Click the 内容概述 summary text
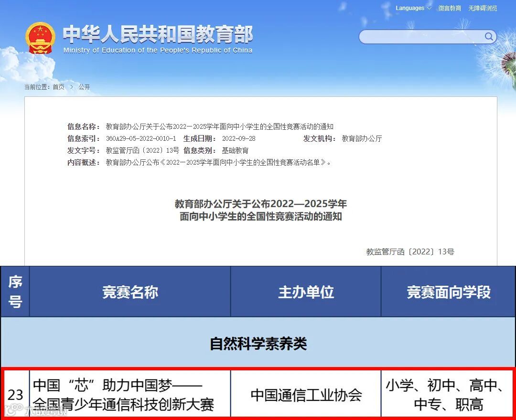The height and width of the screenshot is (420, 516). [x=218, y=162]
